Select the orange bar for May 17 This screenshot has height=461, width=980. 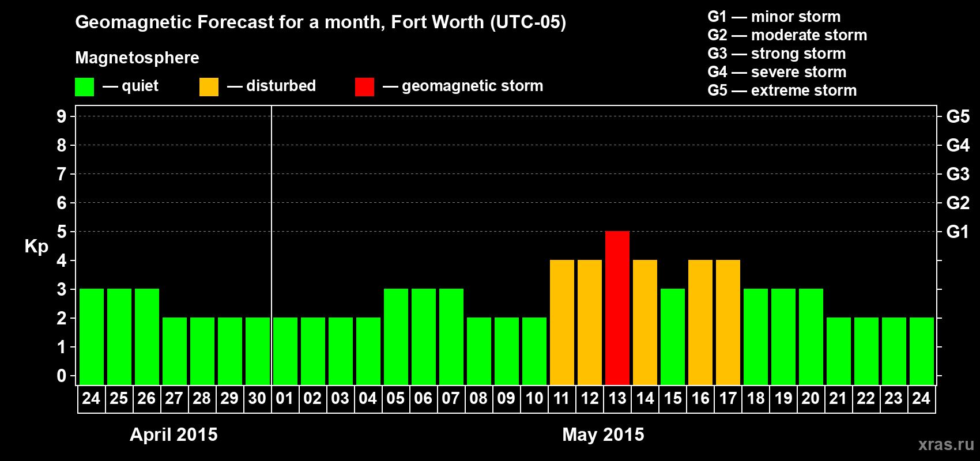(728, 322)
